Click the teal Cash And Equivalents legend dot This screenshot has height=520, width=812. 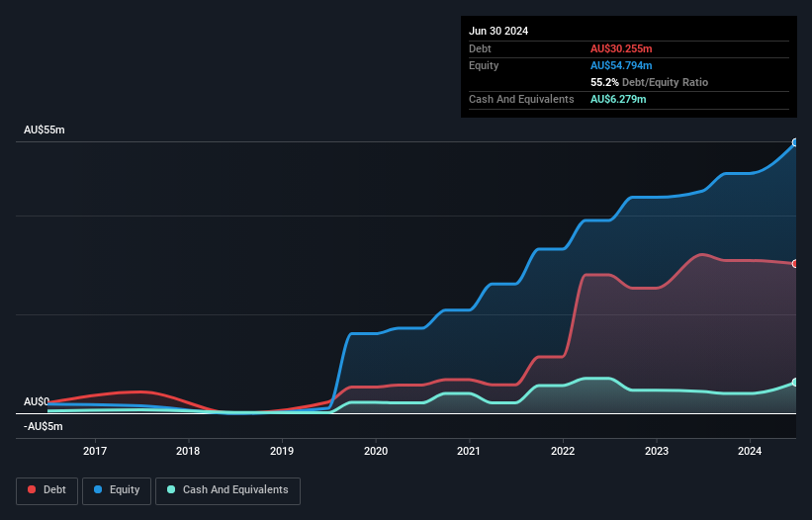pos(171,489)
